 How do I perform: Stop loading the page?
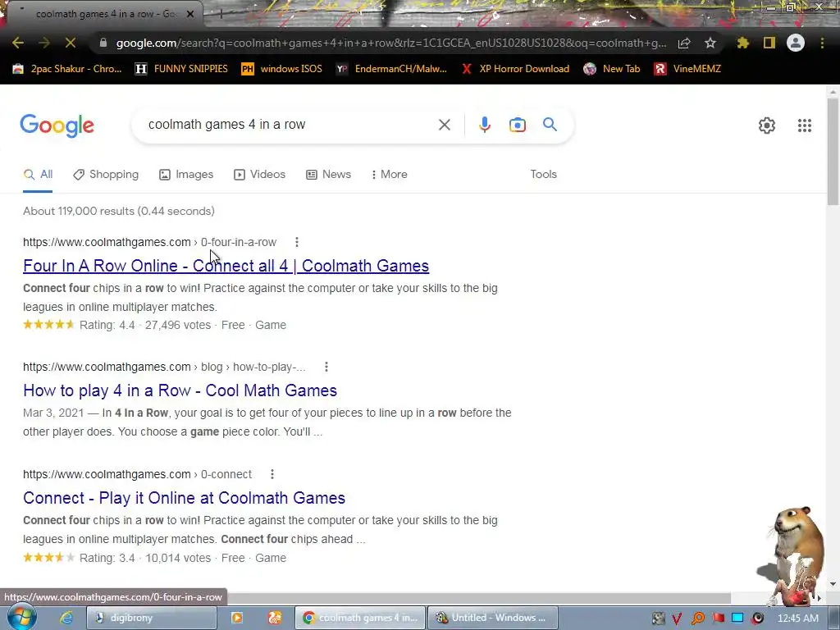[71, 43]
